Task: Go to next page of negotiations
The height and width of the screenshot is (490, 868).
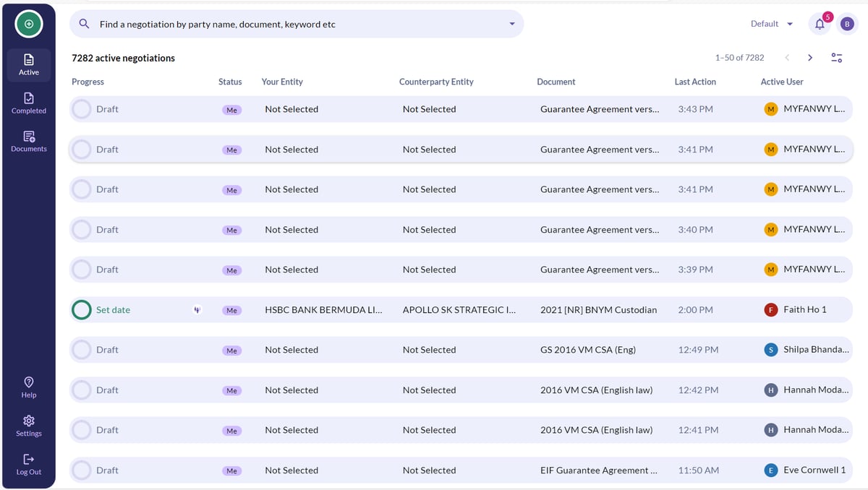Action: [x=810, y=58]
